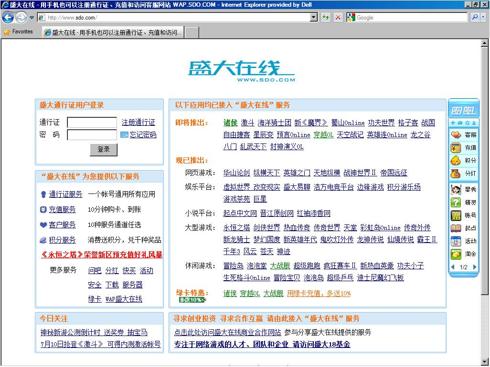Click the Google search box
Screen dimensions: 490x367
(x=411, y=17)
